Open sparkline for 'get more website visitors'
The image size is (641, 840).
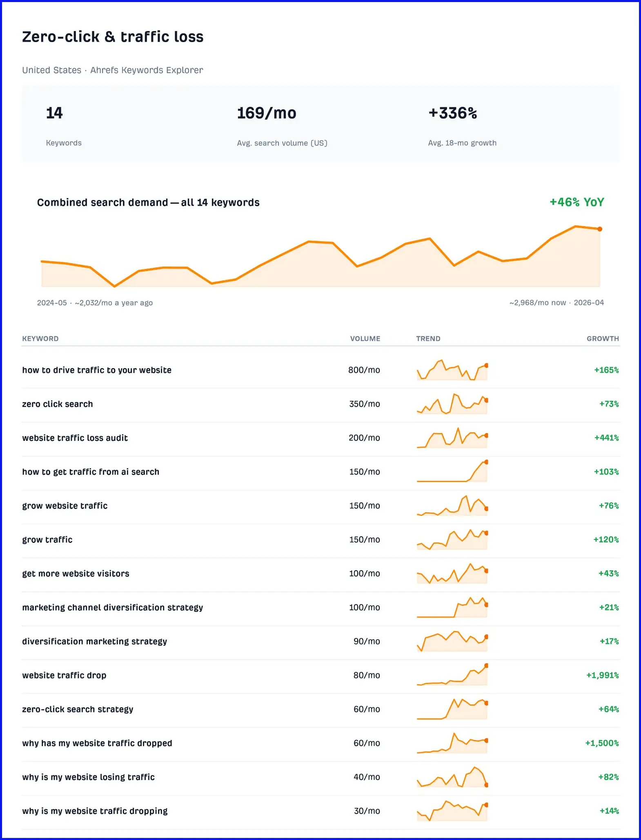pyautogui.click(x=452, y=573)
